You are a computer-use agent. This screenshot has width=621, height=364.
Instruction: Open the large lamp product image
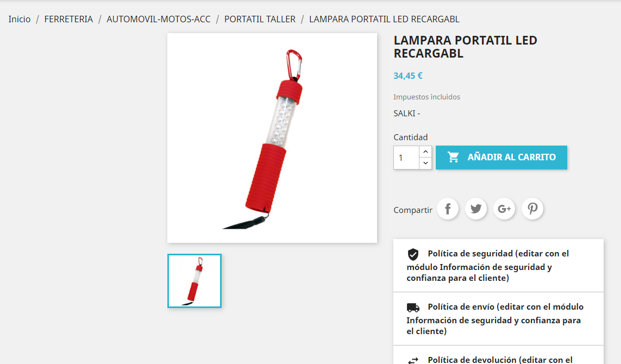point(272,138)
